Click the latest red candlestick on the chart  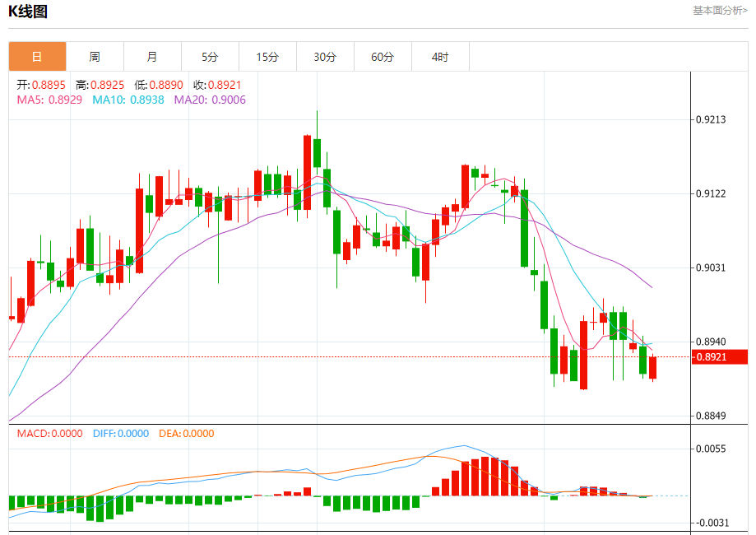click(653, 368)
